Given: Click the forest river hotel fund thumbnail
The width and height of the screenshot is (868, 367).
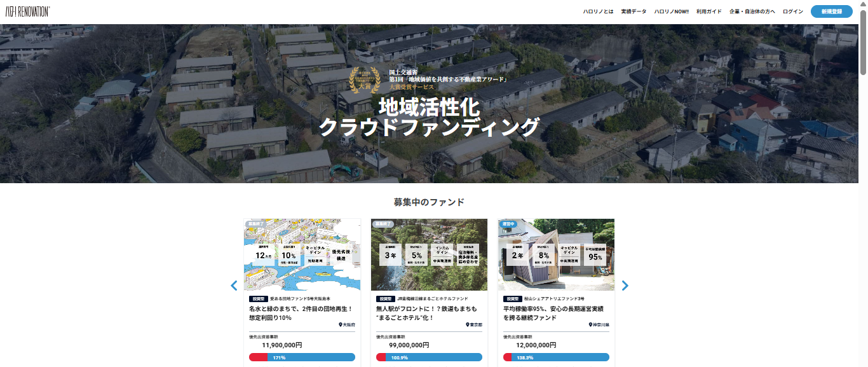Looking at the screenshot, I should click(x=429, y=254).
